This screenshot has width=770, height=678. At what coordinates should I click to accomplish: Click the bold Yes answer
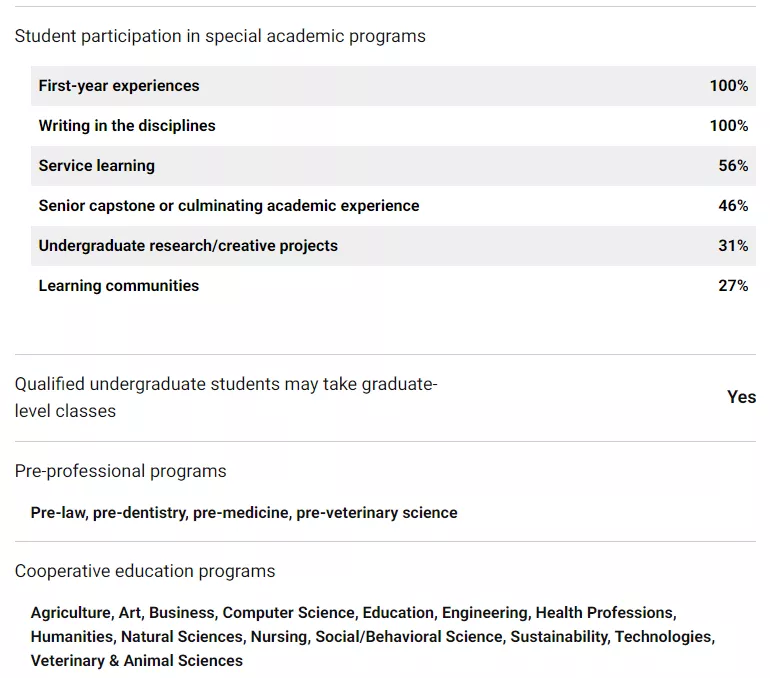[x=741, y=397]
